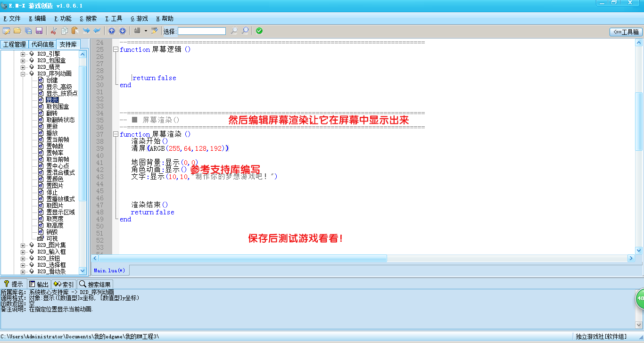
Task: Click the green checkmark icon in toolbar
Action: [x=259, y=31]
